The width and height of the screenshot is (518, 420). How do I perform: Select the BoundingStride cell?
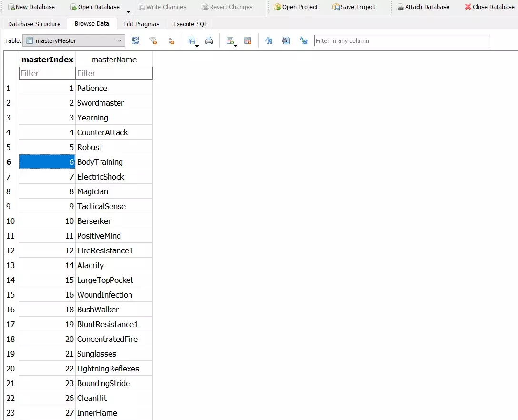pos(114,383)
